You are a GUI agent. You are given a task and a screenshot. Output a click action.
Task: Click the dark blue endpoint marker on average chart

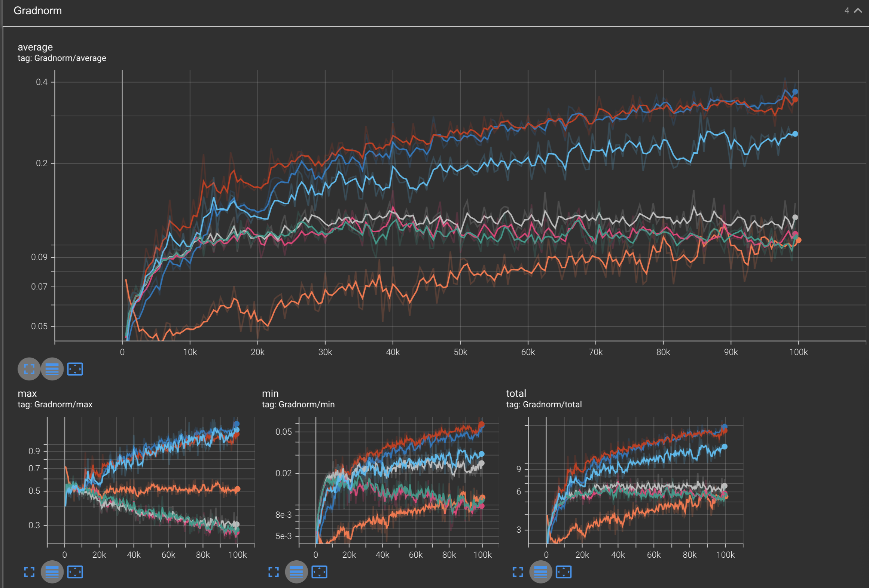click(x=795, y=92)
